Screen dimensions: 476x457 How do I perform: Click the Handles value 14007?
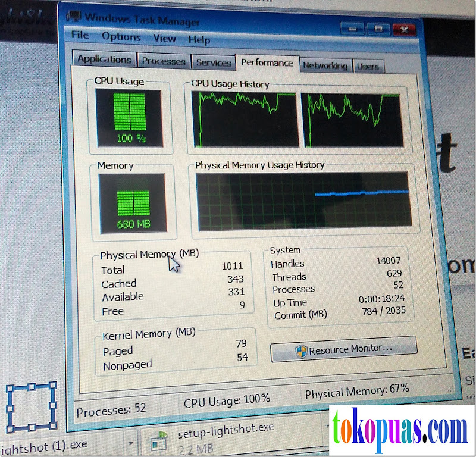pos(389,261)
